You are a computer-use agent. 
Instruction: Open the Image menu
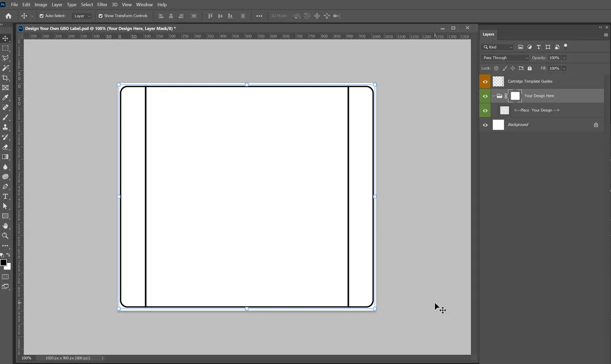point(41,4)
